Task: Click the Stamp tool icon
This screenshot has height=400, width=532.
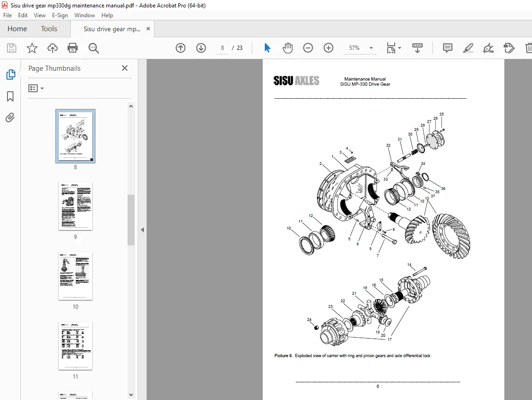Action: point(509,48)
